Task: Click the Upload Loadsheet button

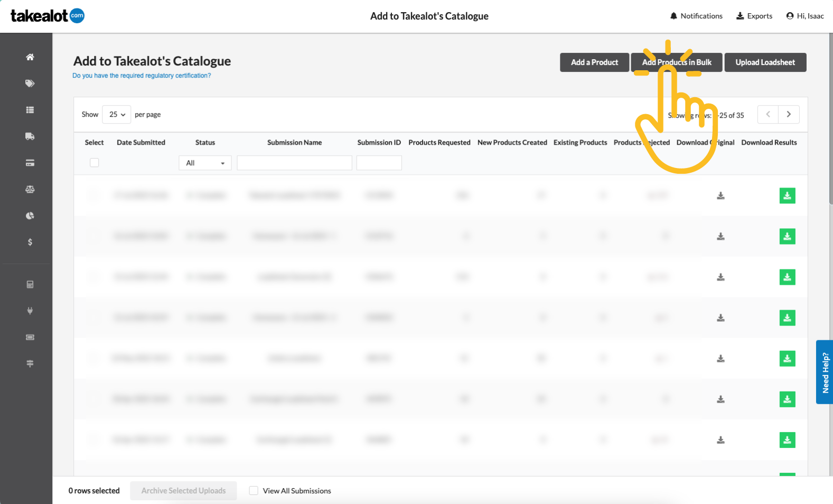Action: [x=765, y=62]
